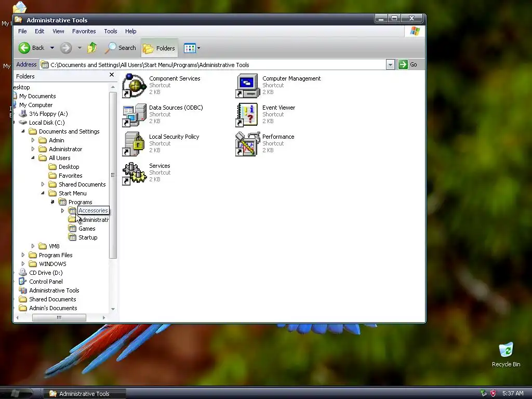
Task: Select the Local Security Policy icon
Action: pos(134,144)
